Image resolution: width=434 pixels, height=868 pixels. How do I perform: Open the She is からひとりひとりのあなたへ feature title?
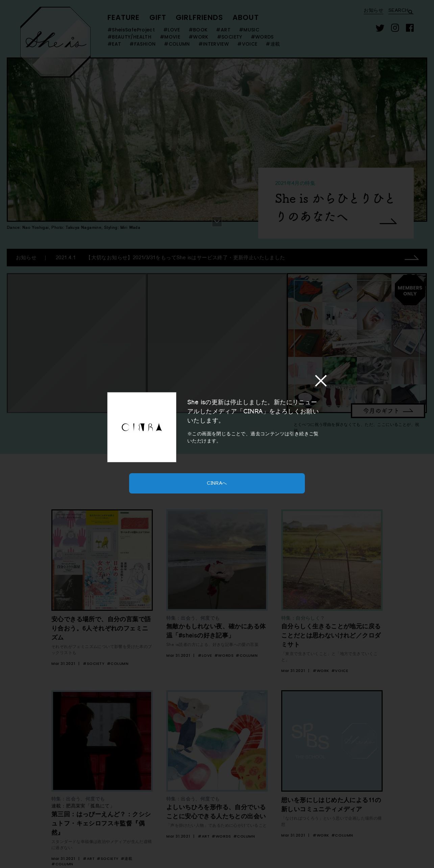tap(335, 207)
